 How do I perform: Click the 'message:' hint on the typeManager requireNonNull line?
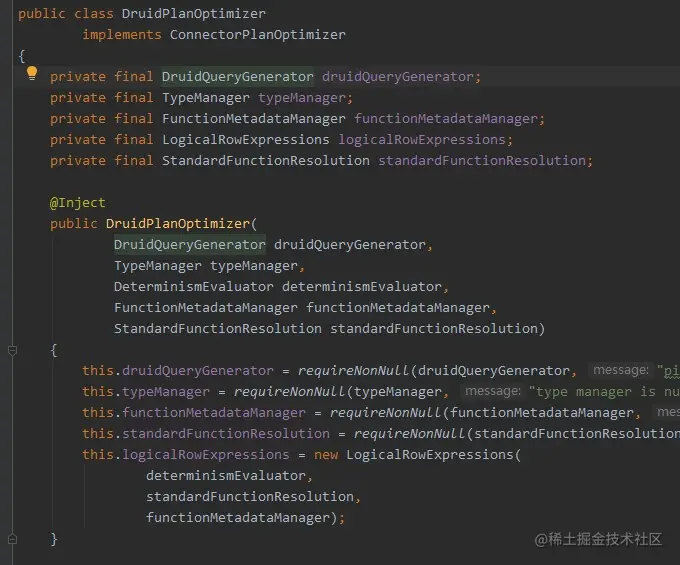pos(493,392)
